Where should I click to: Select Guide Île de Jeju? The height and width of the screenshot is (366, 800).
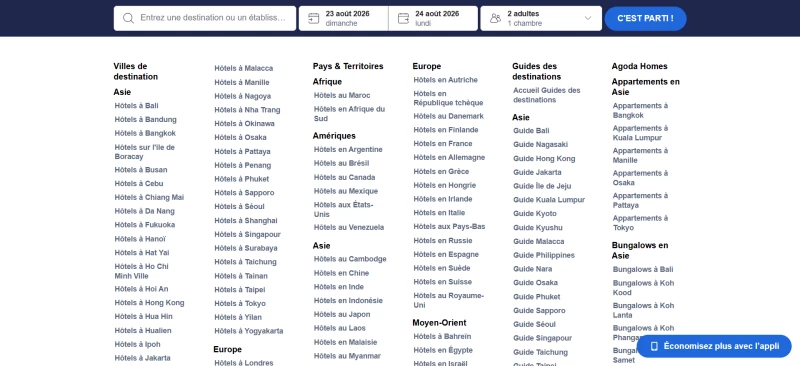(x=542, y=186)
